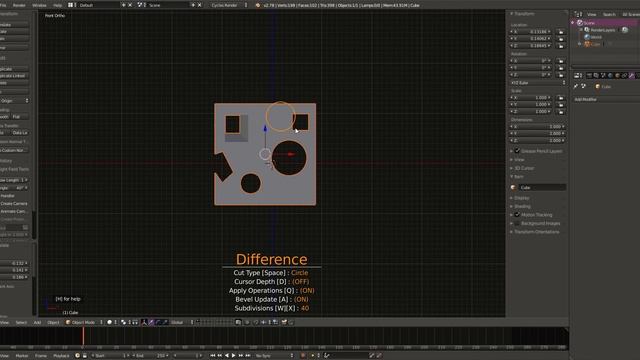The height and width of the screenshot is (360, 640).
Task: Jump to the first frame
Action: 213,356
